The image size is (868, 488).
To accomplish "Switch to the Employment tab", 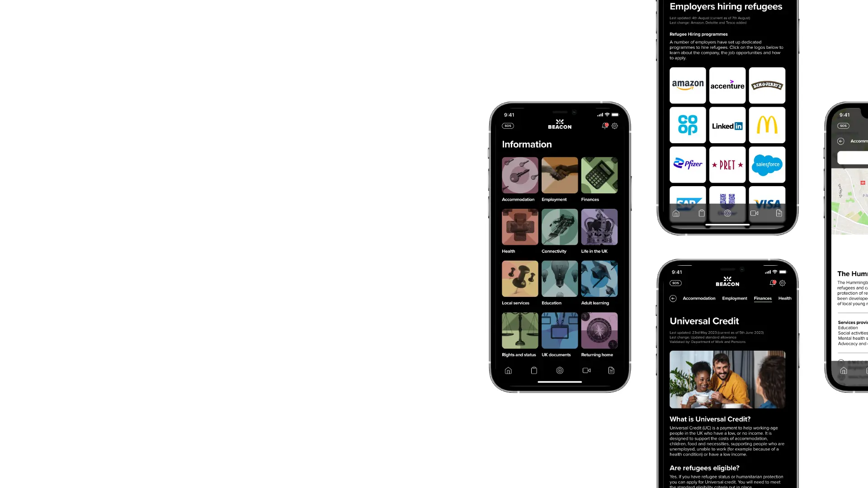I will pos(735,299).
